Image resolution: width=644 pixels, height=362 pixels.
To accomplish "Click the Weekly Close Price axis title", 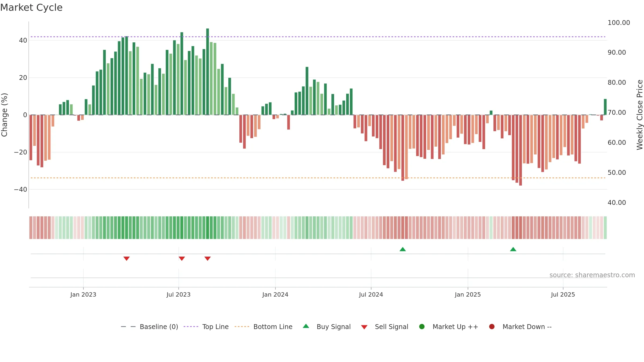I will (x=640, y=115).
